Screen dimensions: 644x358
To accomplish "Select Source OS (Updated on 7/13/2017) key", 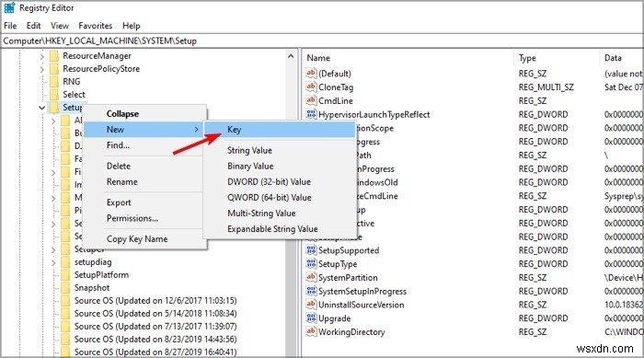I will pos(155,327).
